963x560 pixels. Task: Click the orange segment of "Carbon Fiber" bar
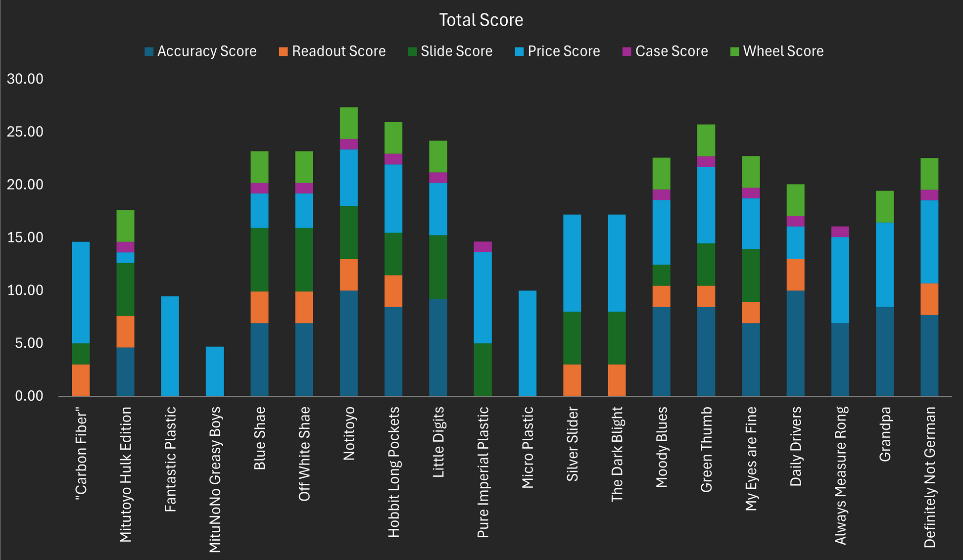coord(81,380)
